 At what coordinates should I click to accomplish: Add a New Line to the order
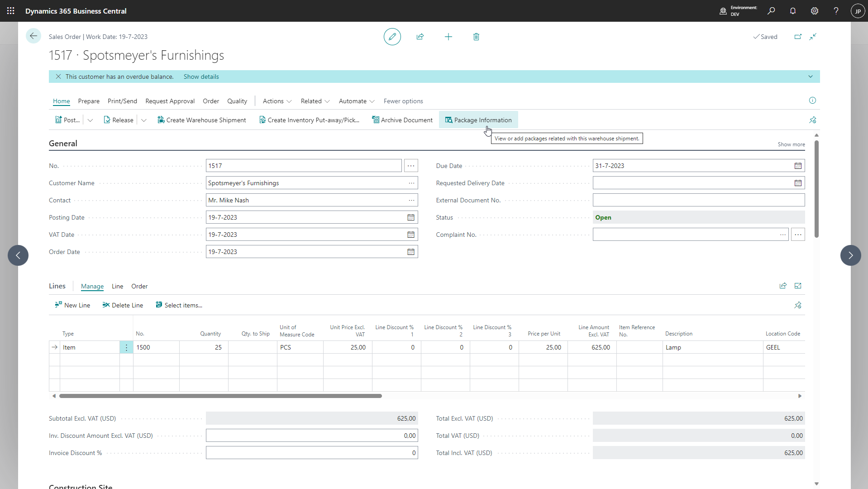(x=72, y=305)
